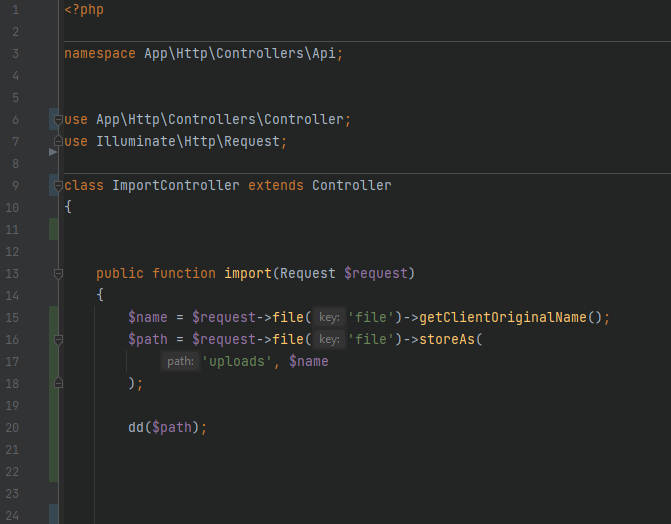The width and height of the screenshot is (671, 524).
Task: Click the gray arrow marker below line 7
Action: pos(53,153)
